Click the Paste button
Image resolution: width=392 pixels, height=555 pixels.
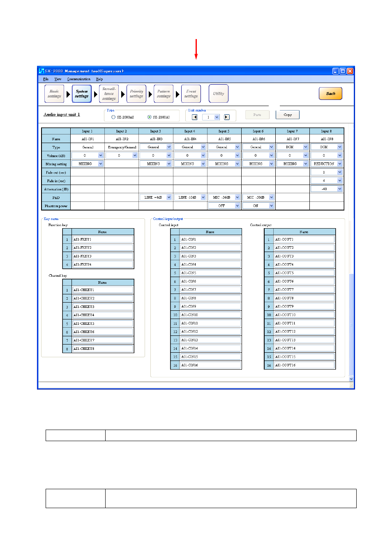[257, 115]
